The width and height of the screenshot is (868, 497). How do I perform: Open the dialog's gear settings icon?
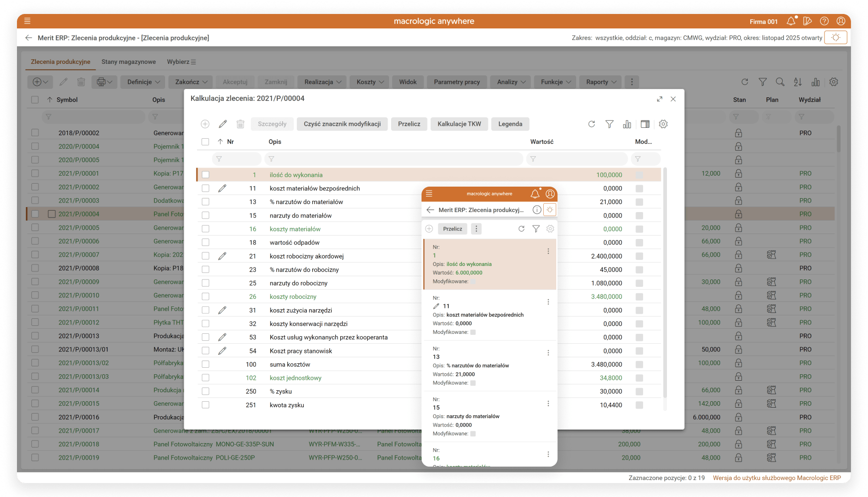tap(663, 124)
